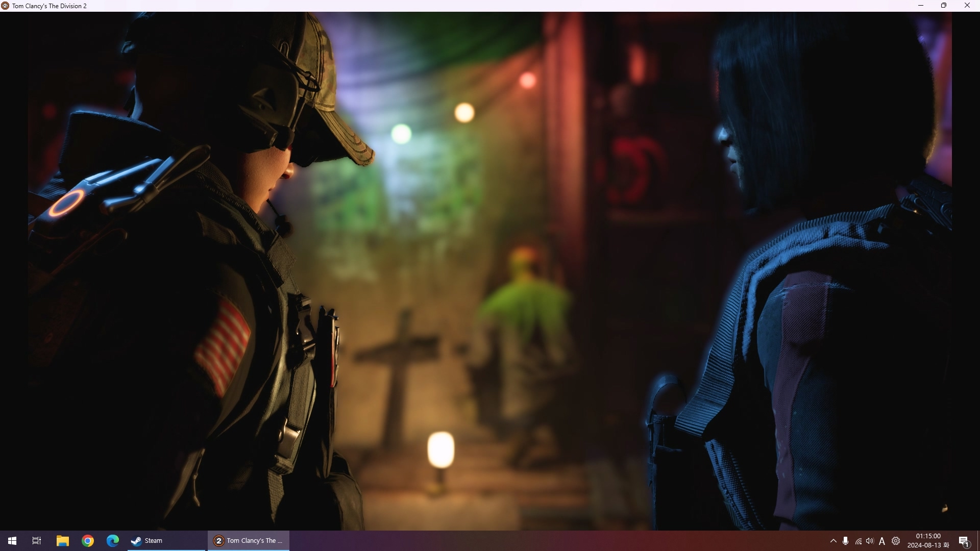Open the volume control tray icon
980x551 pixels.
pyautogui.click(x=870, y=541)
